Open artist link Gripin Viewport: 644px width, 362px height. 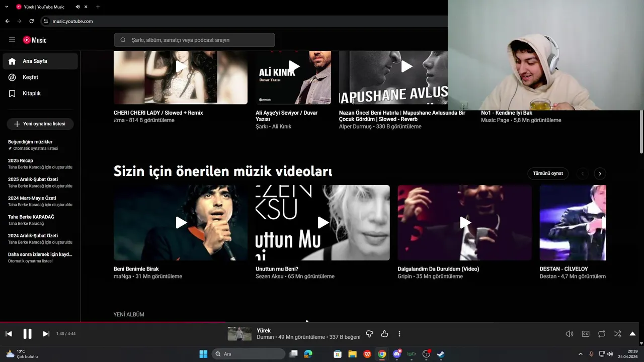coord(405,277)
